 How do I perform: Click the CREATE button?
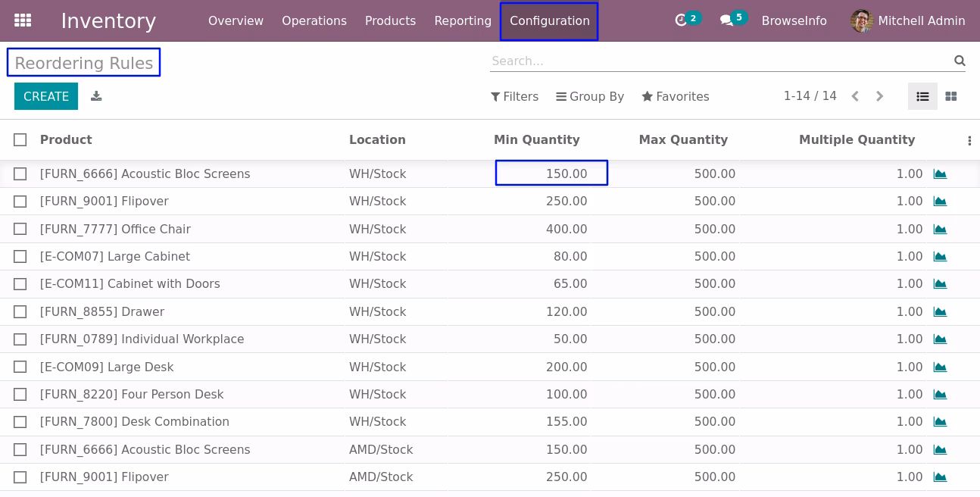tap(46, 96)
